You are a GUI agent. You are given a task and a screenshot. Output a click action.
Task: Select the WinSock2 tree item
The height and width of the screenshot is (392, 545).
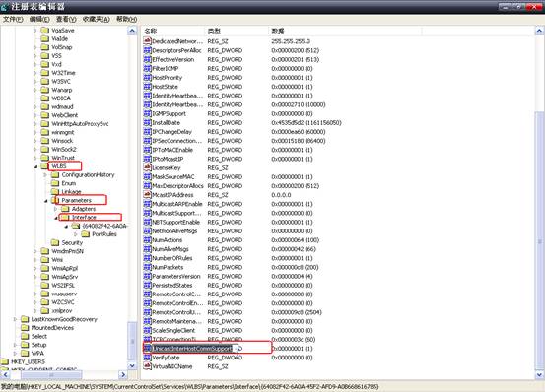point(64,150)
